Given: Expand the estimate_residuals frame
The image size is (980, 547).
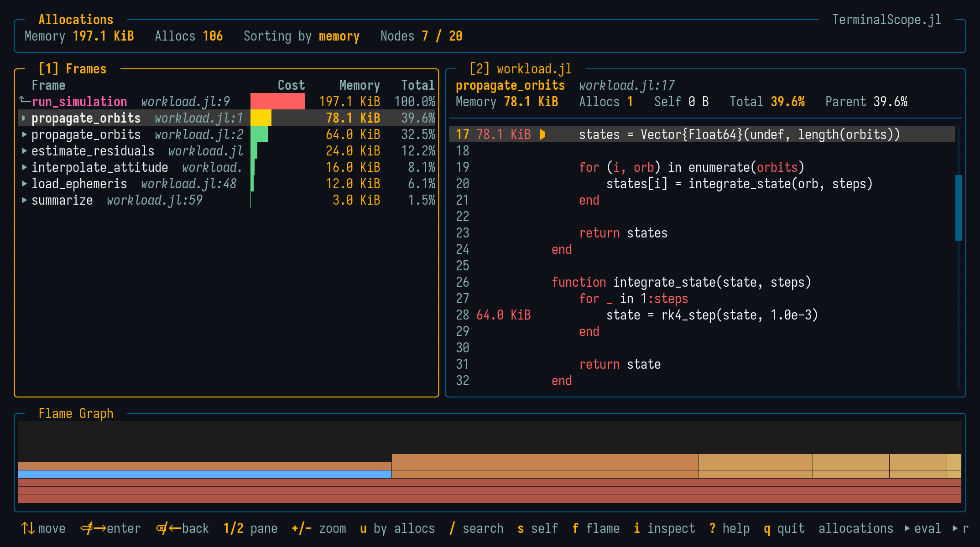Looking at the screenshot, I should (24, 151).
